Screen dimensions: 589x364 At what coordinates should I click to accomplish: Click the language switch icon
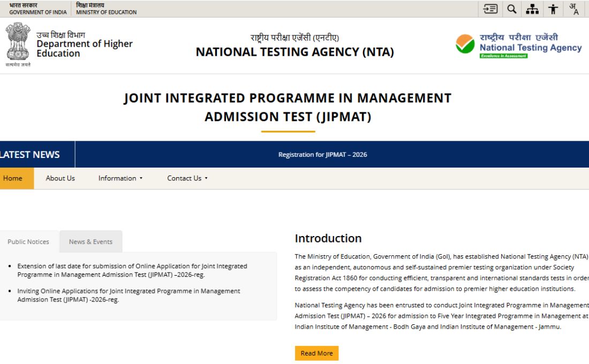[573, 9]
